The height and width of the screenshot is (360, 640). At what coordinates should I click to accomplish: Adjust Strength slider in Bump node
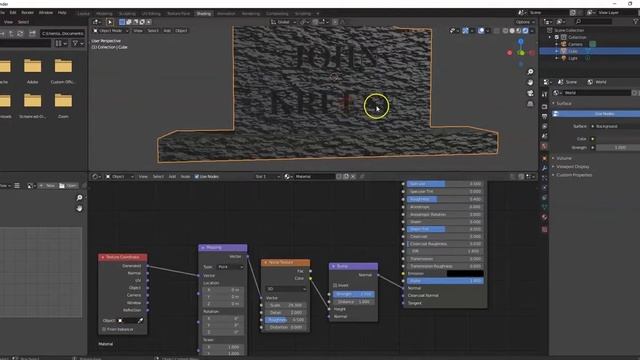click(354, 294)
